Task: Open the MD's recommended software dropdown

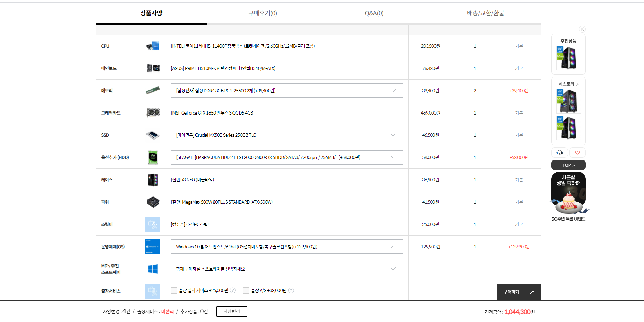Action: pos(287,269)
